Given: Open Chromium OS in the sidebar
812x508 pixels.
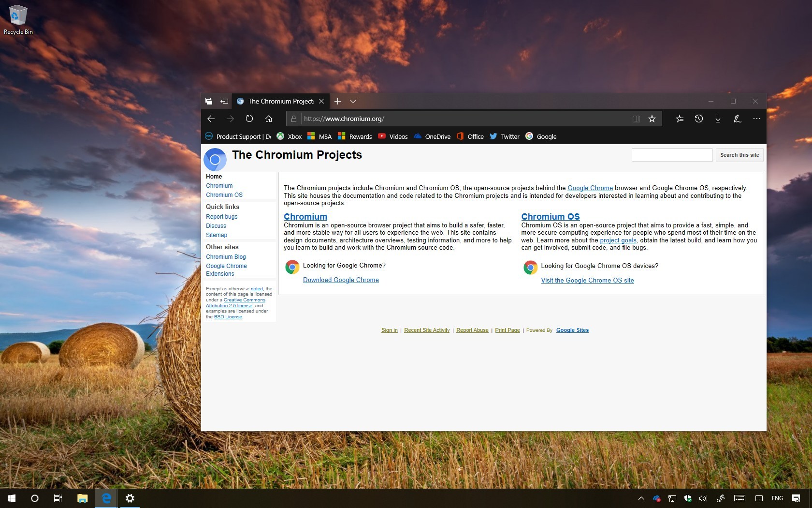Looking at the screenshot, I should click(x=224, y=195).
